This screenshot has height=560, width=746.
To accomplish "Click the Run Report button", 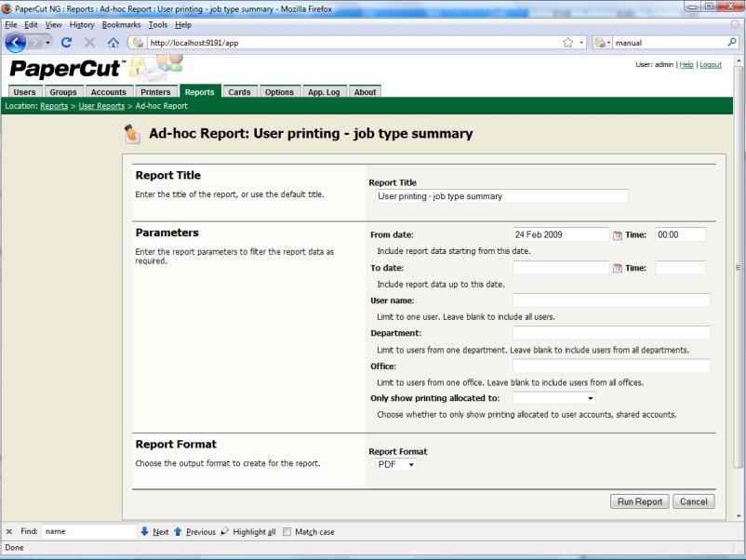I will pos(640,501).
